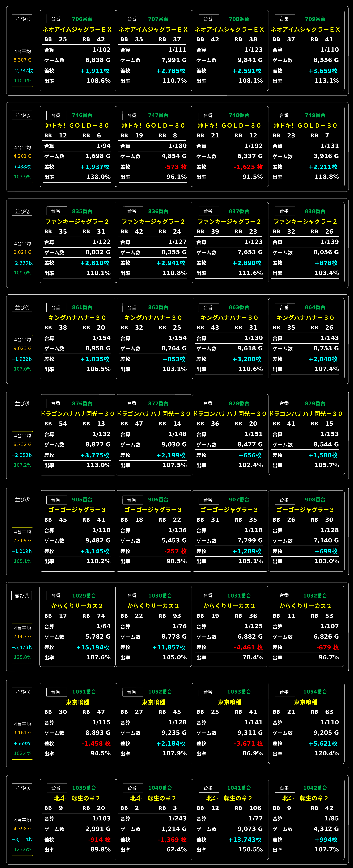Select the "1,698 G" game count

[98, 156]
